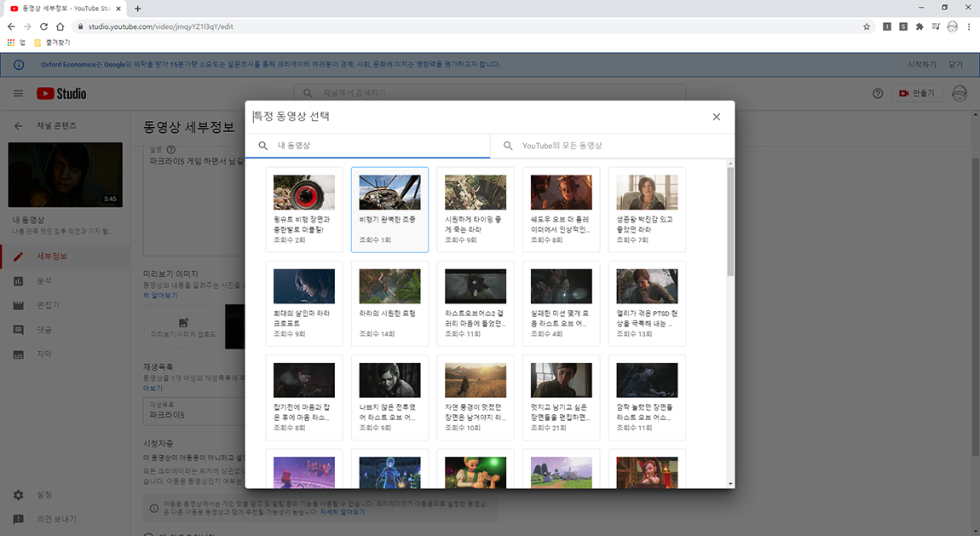Viewport: 980px width, 536px height.
Task: Open 설정 settings in the sidebar
Action: point(65,495)
